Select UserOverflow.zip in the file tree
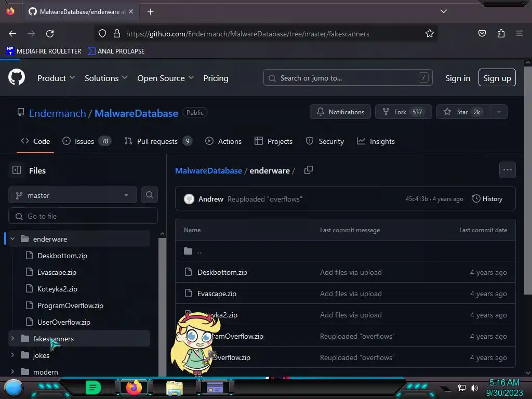 [64, 322]
